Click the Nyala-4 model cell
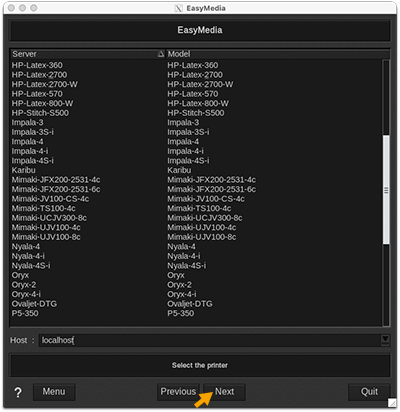Viewport: 400px width, 412px height. point(181,247)
